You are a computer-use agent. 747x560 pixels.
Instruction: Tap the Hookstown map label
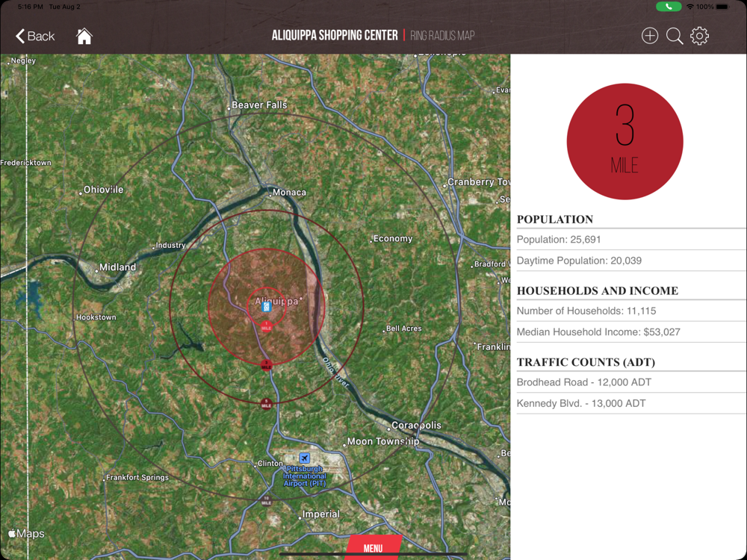(x=96, y=317)
